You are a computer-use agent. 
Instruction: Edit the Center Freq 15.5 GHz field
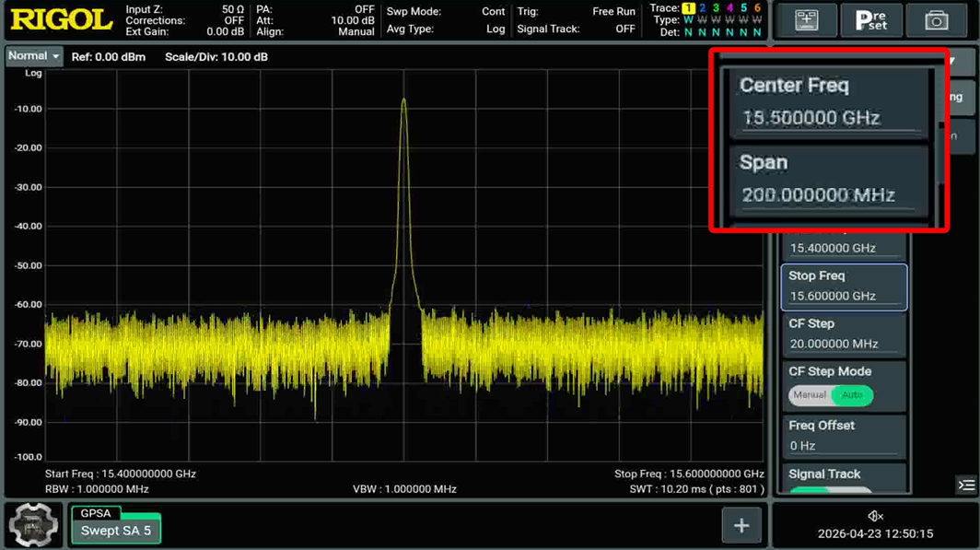(829, 102)
